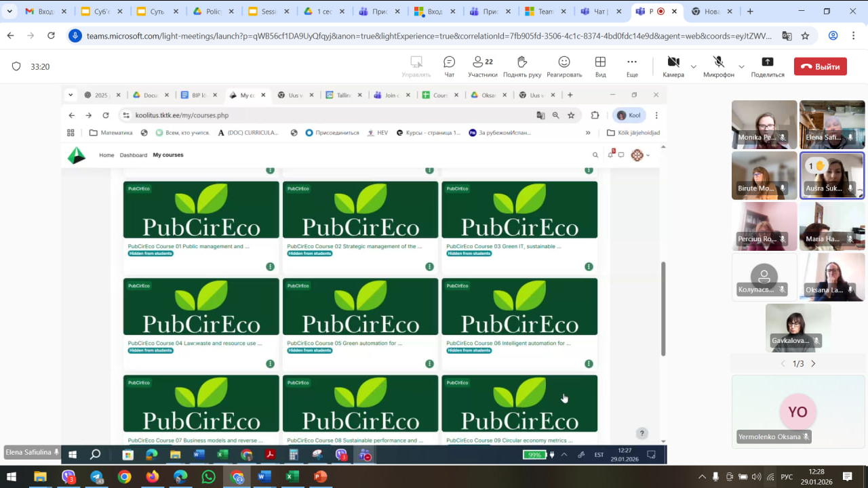Open the Participants list

pos(482,66)
